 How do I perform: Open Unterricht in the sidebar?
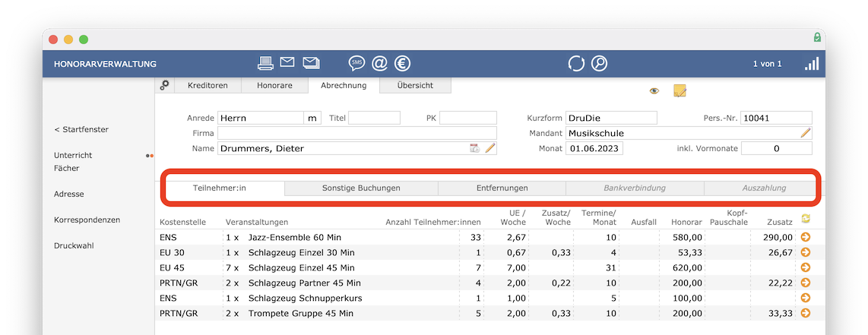point(73,155)
